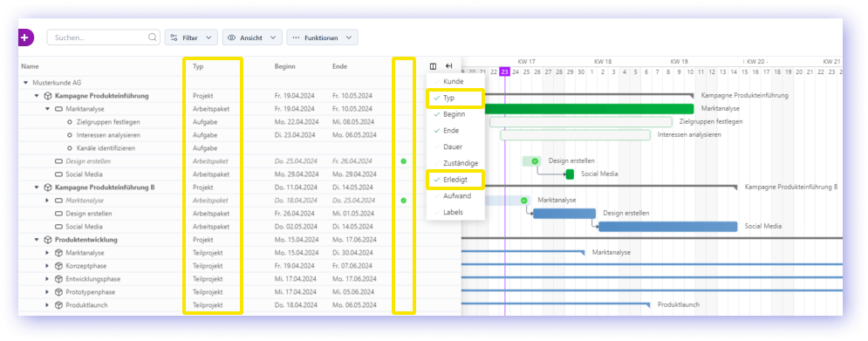Click the collapse table arrow icon
Screen dimensions: 868x341
pyautogui.click(x=449, y=66)
